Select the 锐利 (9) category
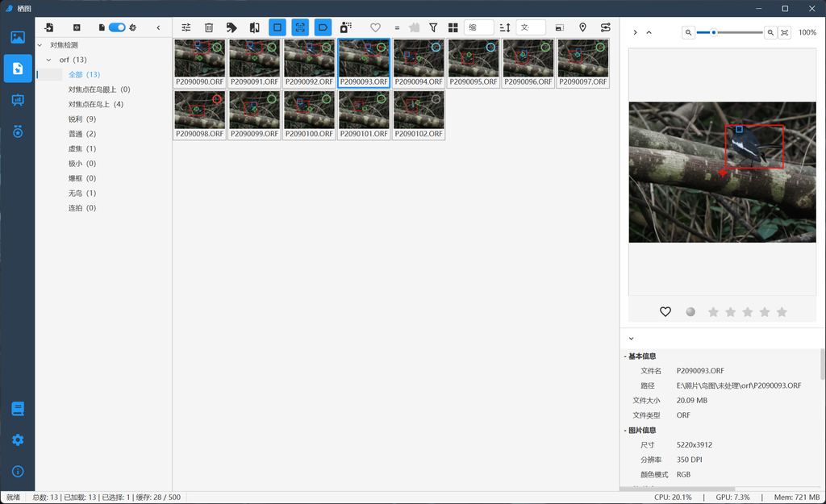 coord(81,119)
